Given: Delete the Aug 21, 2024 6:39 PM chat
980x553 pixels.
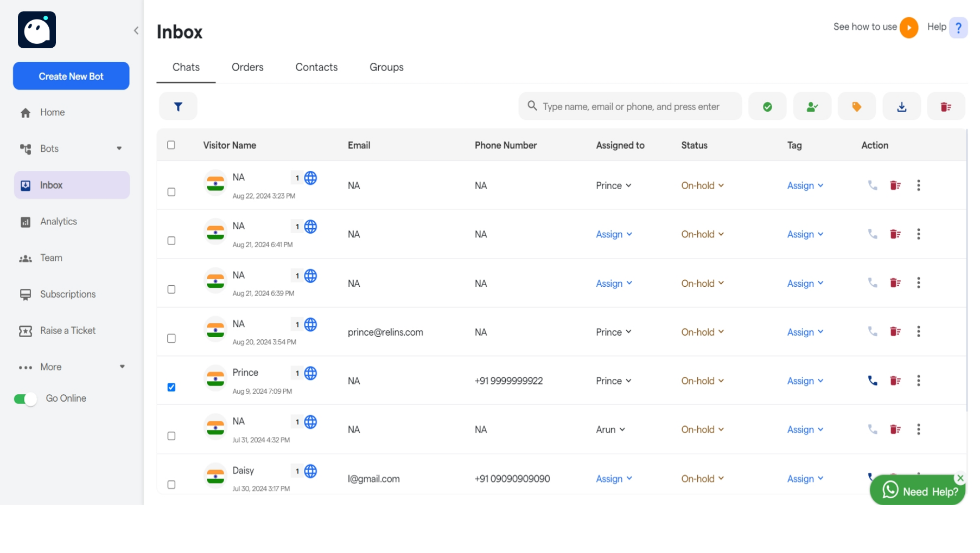Looking at the screenshot, I should (895, 283).
